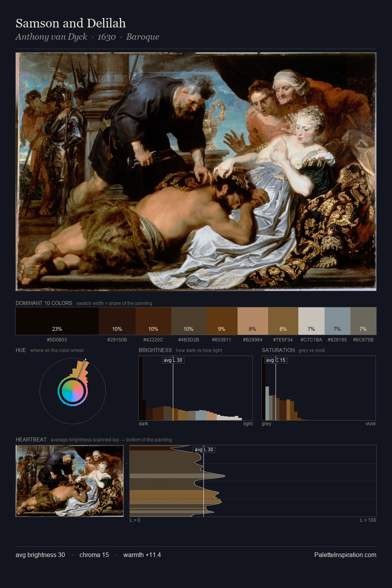
Task: Click the #0D0603 dark swatch
Action: click(57, 321)
